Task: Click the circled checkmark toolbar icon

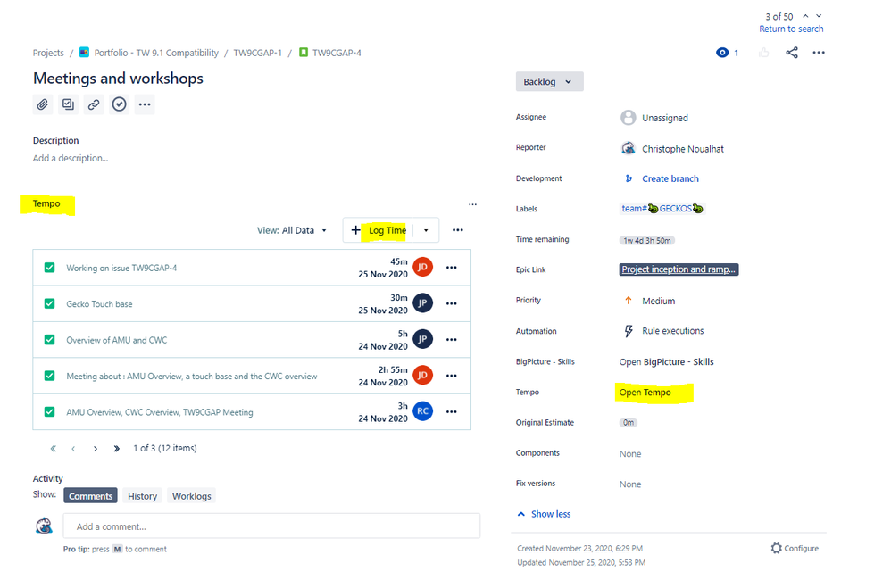Action: click(x=120, y=104)
